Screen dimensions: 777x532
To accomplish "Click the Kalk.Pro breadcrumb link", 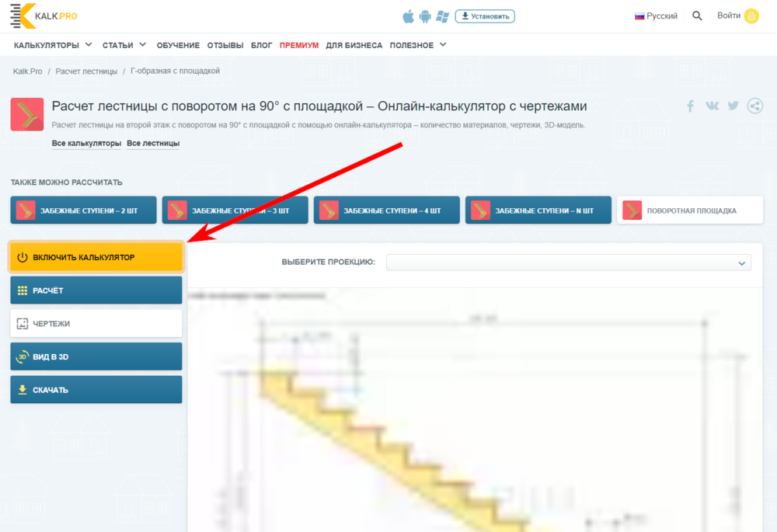I will pyautogui.click(x=27, y=71).
